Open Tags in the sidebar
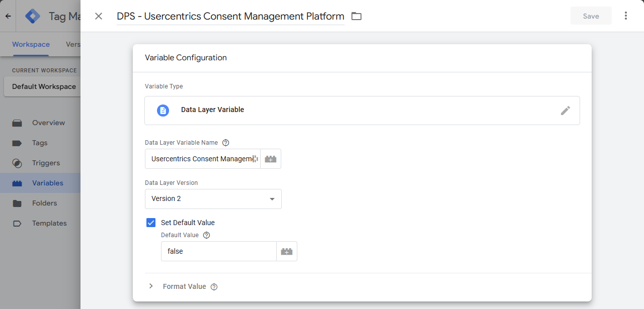Screen dimensions: 644x309 click(40, 143)
